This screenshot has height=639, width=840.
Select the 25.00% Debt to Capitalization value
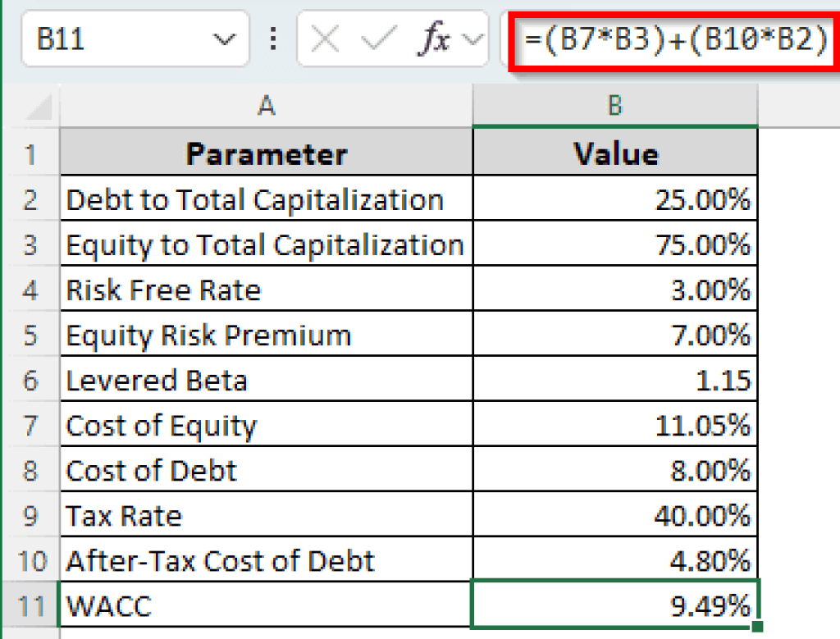[614, 199]
